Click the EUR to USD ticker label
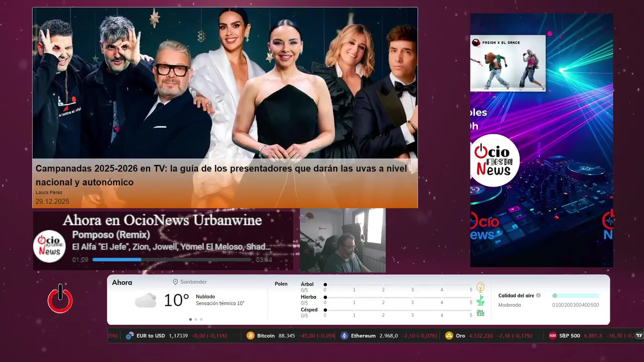This screenshot has height=362, width=644. (x=150, y=336)
